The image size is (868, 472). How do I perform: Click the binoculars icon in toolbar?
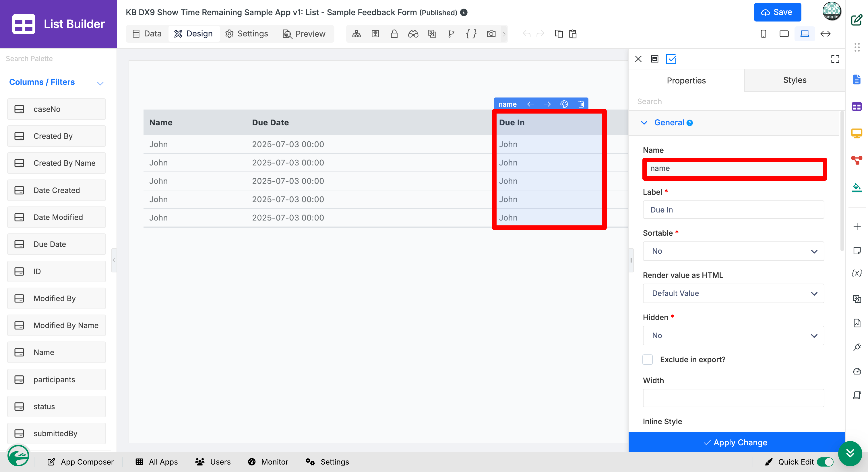pyautogui.click(x=413, y=34)
